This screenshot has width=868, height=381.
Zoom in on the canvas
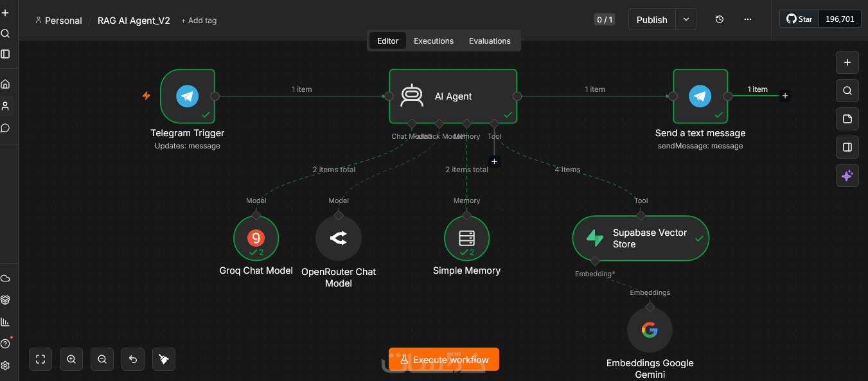pyautogui.click(x=71, y=359)
